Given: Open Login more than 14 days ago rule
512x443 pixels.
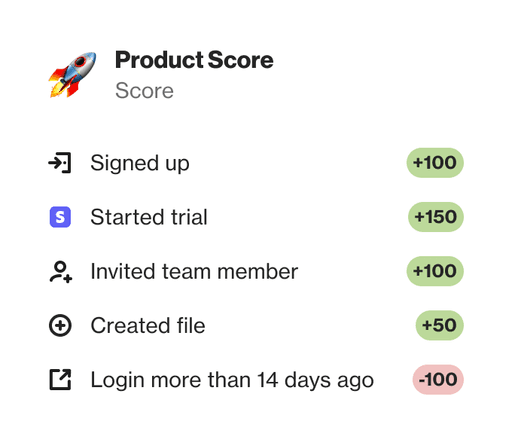Looking at the screenshot, I should pos(232,380).
